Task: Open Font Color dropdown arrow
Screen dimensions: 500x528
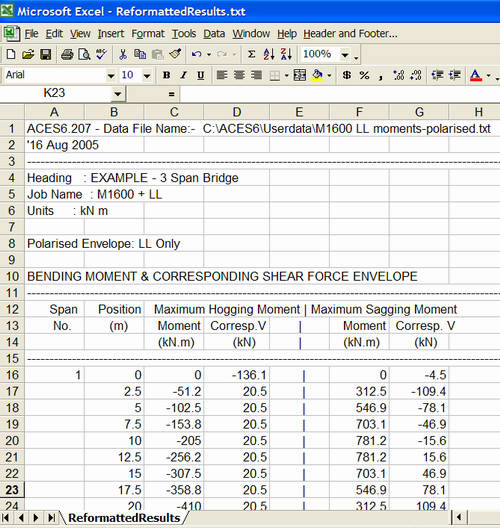Action: coord(488,75)
